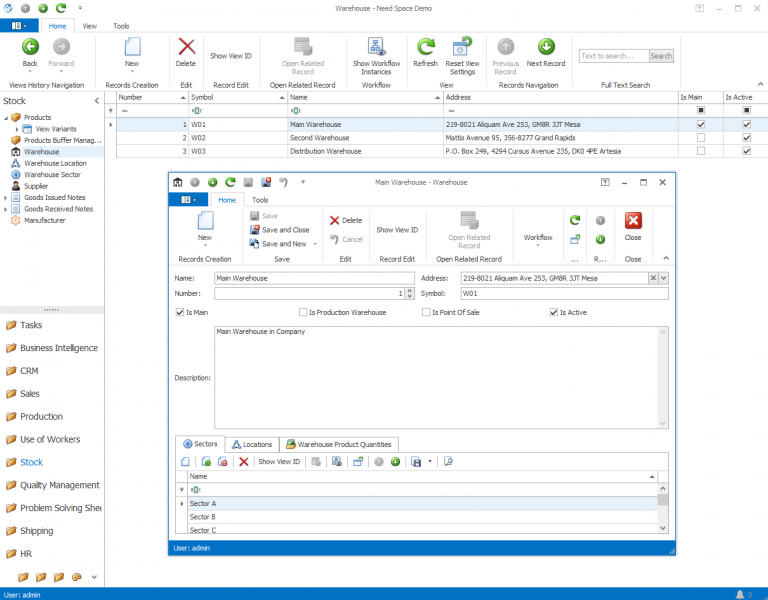Toggle the Is Main checkbox in form
This screenshot has height=600, width=768.
pos(180,312)
